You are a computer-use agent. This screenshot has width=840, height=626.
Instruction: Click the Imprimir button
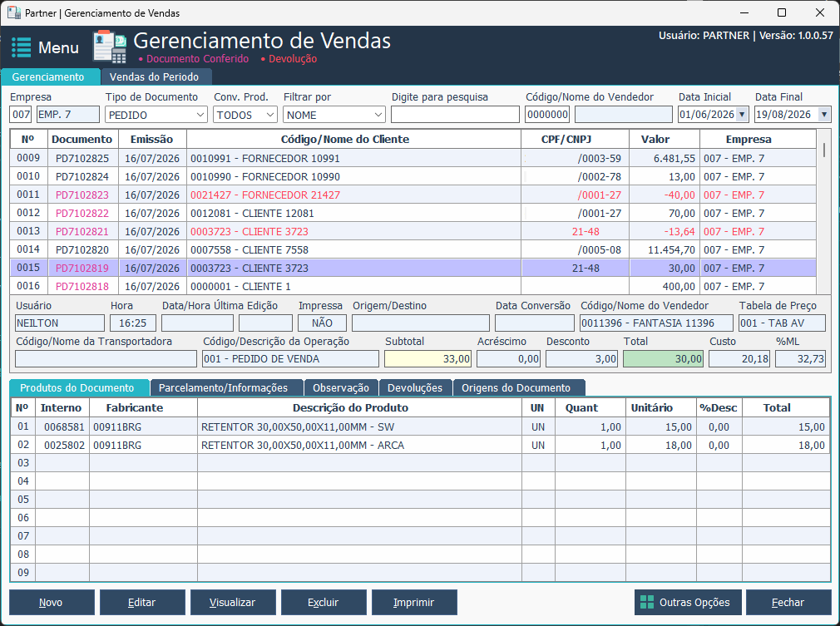tap(414, 603)
